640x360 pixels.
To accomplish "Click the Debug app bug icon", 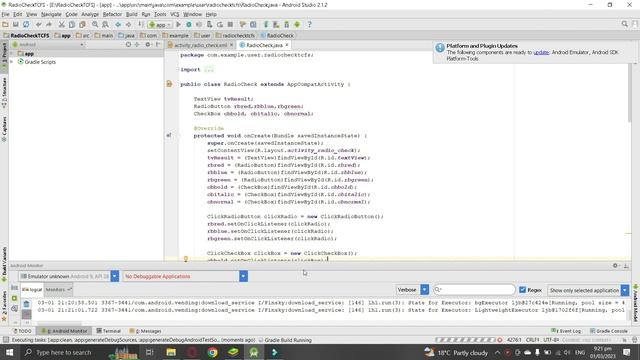I will (189, 24).
